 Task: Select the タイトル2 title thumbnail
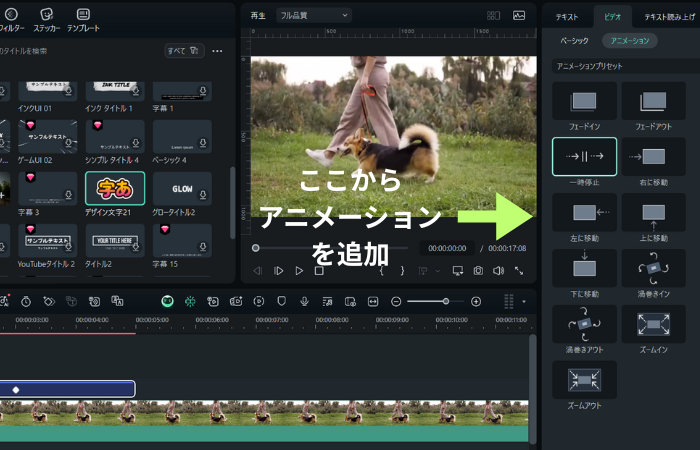115,241
